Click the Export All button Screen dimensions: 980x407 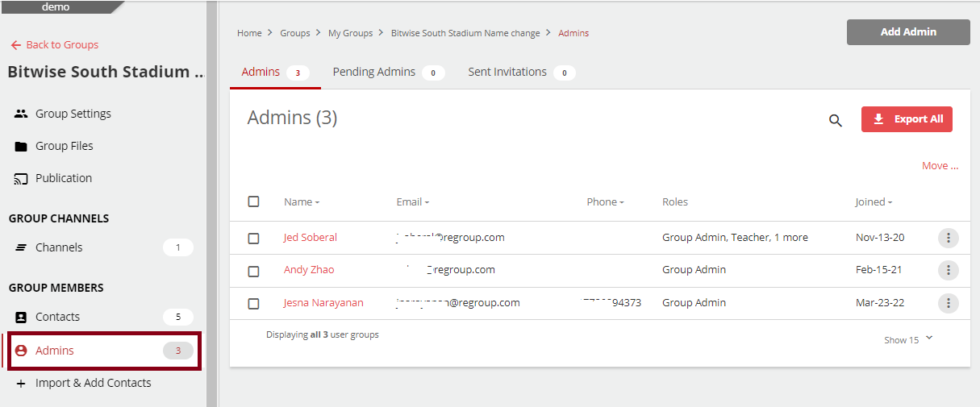click(x=907, y=119)
